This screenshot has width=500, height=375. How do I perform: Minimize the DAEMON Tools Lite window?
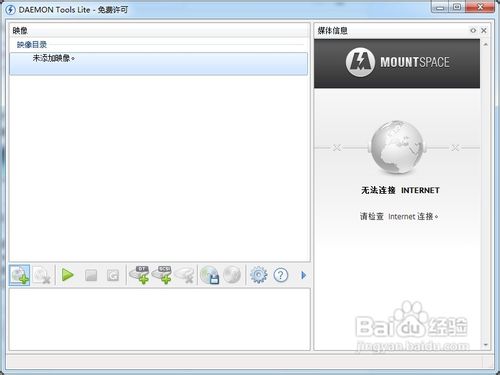point(440,7)
